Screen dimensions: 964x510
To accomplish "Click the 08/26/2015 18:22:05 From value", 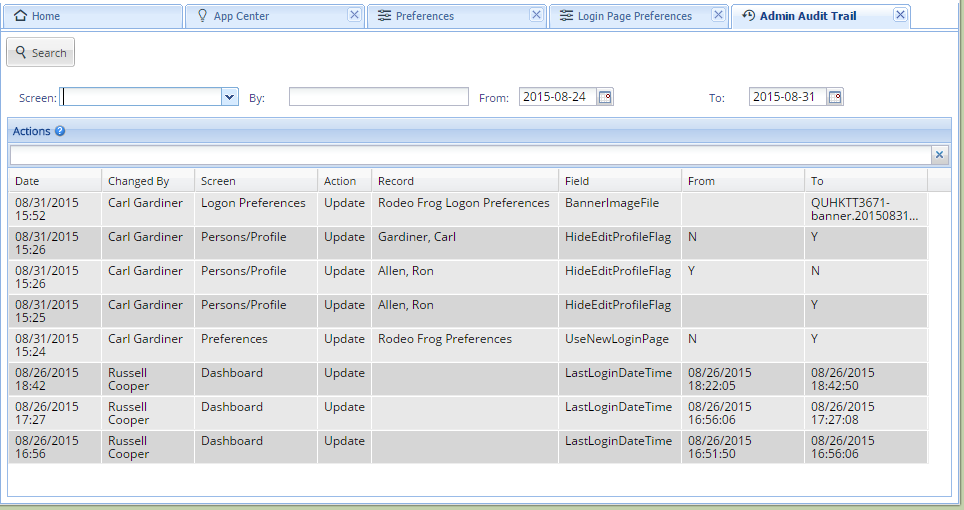I will click(x=743, y=379).
